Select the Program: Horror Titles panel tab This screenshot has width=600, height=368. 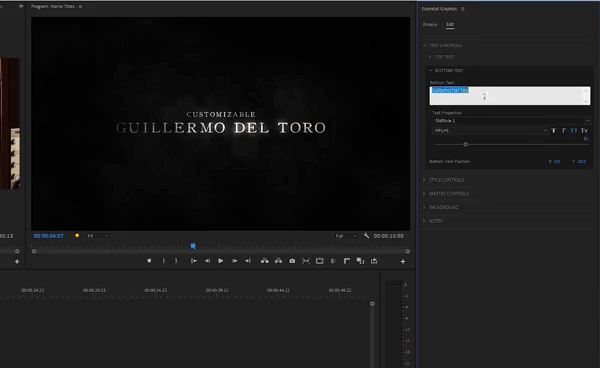[x=53, y=7]
